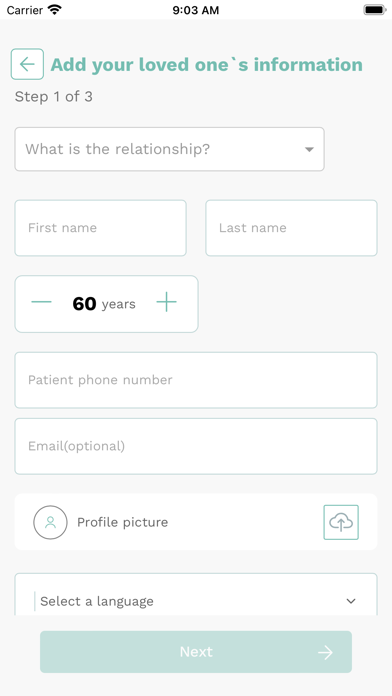This screenshot has height=696, width=392.
Task: Click the First name field
Action: pos(101,228)
